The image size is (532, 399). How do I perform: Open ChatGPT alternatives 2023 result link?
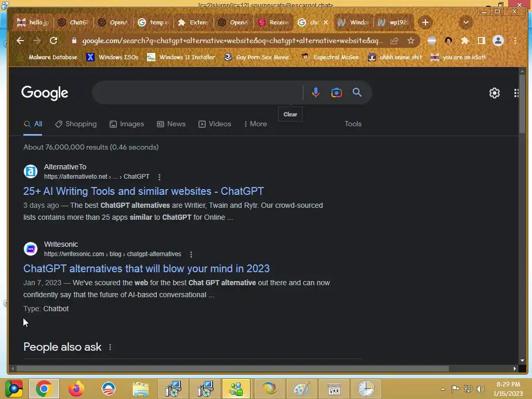[x=146, y=269]
